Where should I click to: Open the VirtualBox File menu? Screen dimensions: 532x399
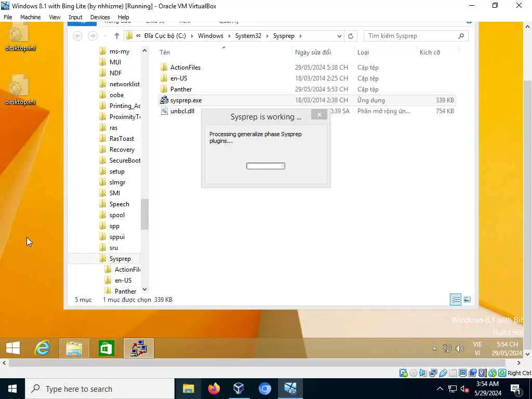coord(8,17)
